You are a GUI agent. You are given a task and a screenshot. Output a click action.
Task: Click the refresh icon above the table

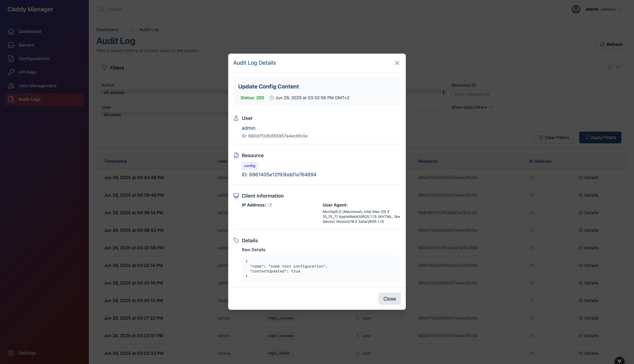pos(610,67)
